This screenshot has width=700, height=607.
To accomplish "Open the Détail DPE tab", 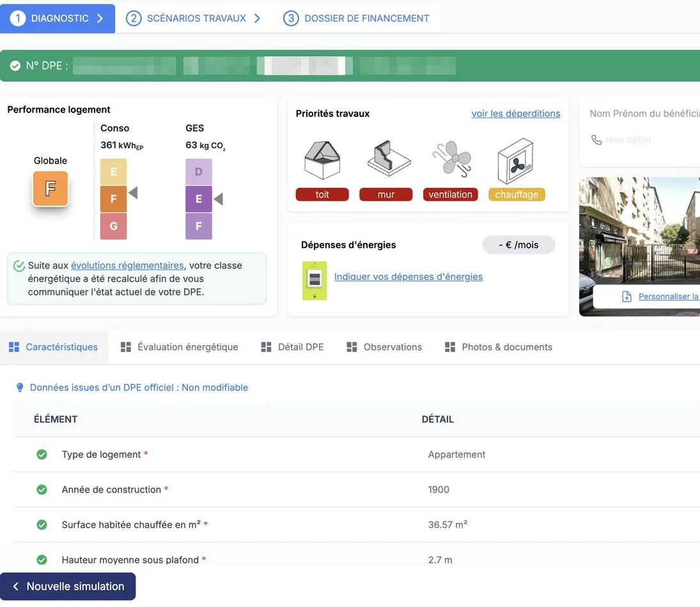I will coord(292,347).
